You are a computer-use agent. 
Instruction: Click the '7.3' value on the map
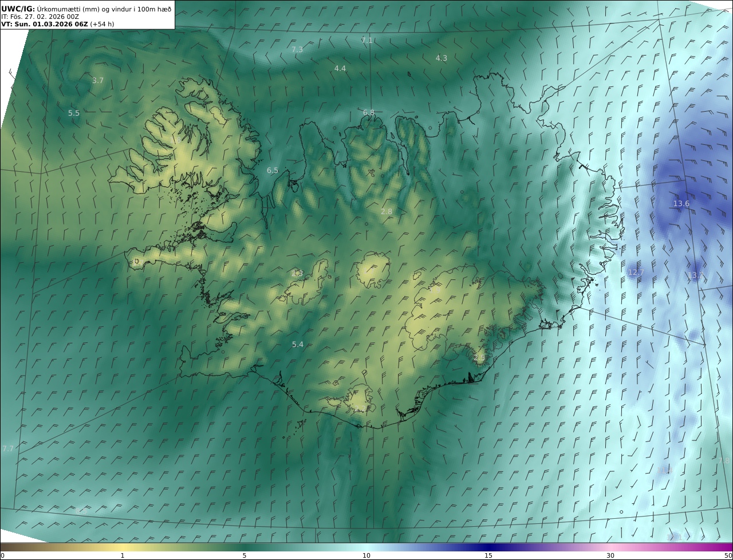point(297,50)
